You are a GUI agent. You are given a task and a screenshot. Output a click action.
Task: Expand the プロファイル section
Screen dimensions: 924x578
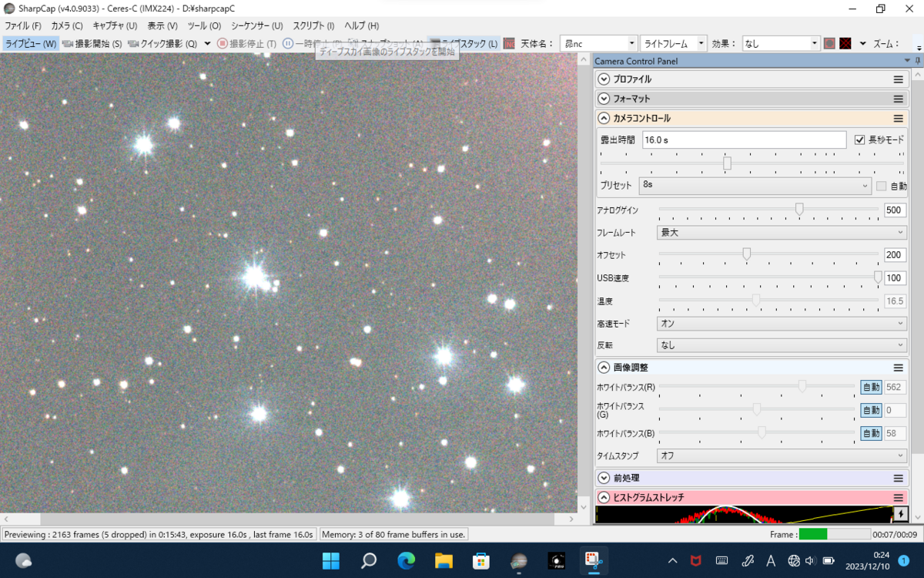pos(604,79)
